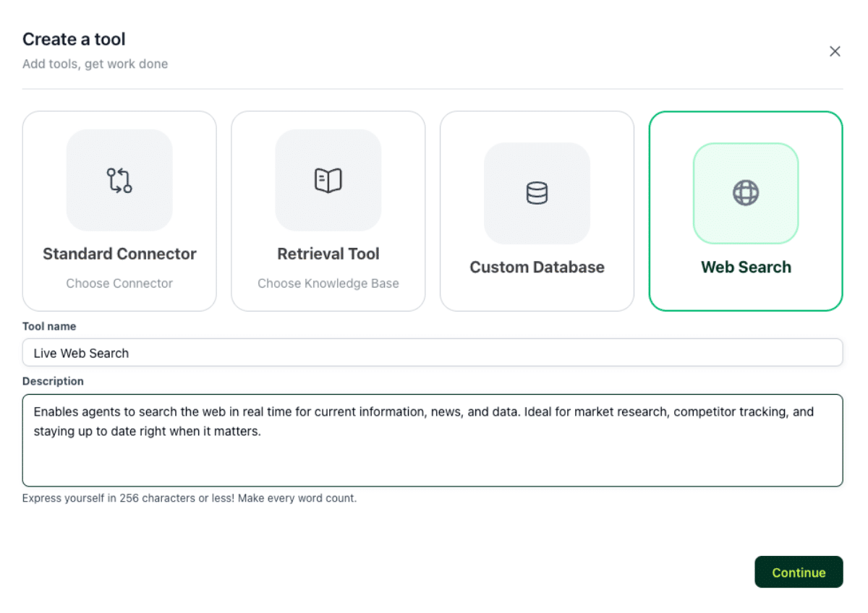Image resolution: width=868 pixels, height=613 pixels.
Task: Click the Web Search globe icon
Action: coord(746,193)
